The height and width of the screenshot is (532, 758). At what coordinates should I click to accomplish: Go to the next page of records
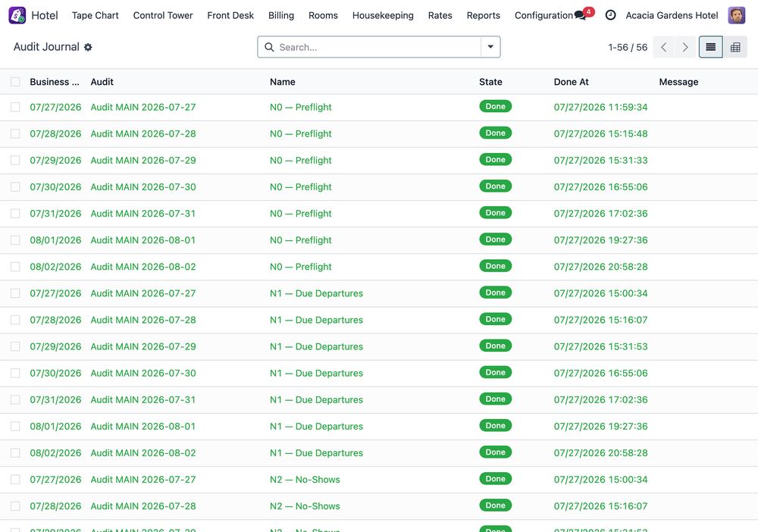pyautogui.click(x=685, y=47)
